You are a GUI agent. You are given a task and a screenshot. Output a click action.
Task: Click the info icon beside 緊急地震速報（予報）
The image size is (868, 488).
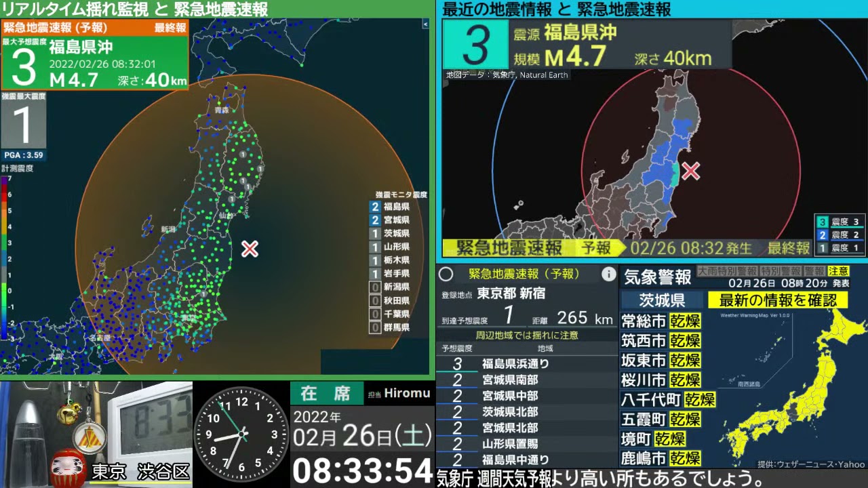click(608, 274)
